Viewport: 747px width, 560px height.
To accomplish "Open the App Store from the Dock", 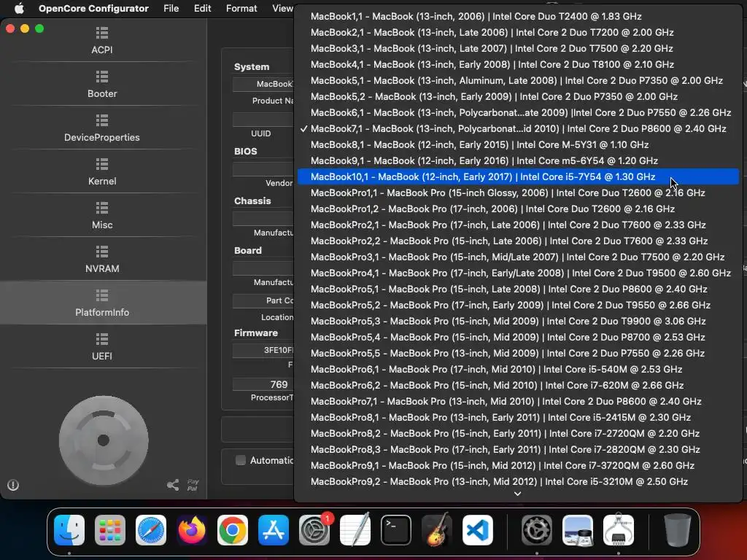I will coord(274,530).
